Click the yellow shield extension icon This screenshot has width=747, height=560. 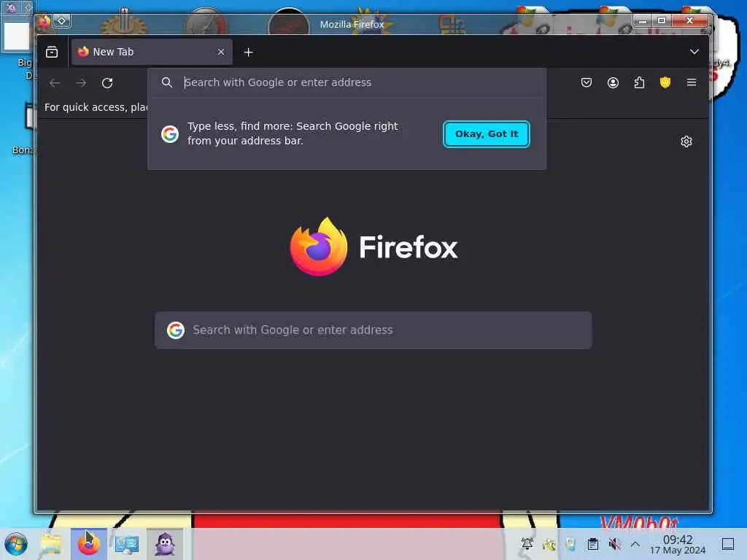pyautogui.click(x=665, y=83)
